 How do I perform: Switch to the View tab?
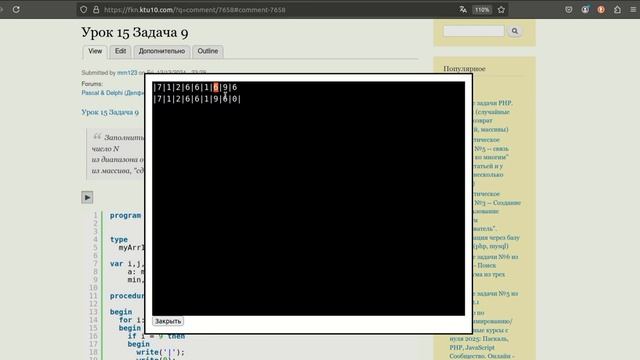(95, 51)
